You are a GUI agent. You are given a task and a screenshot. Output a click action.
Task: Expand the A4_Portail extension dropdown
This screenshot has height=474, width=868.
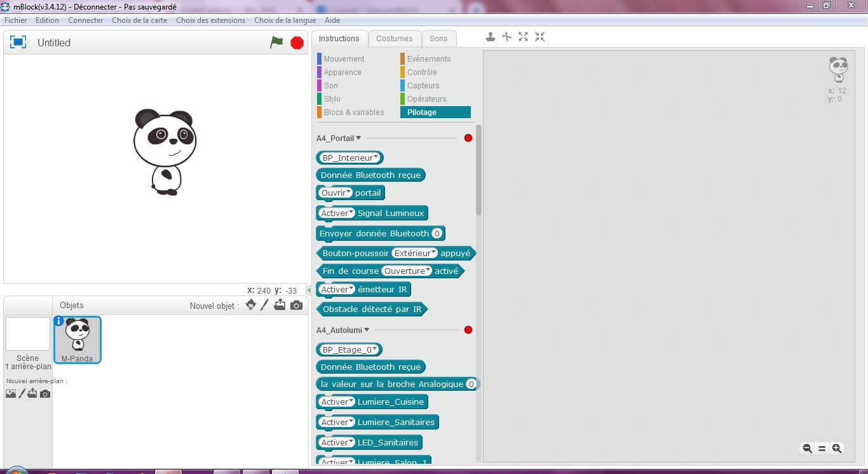358,138
